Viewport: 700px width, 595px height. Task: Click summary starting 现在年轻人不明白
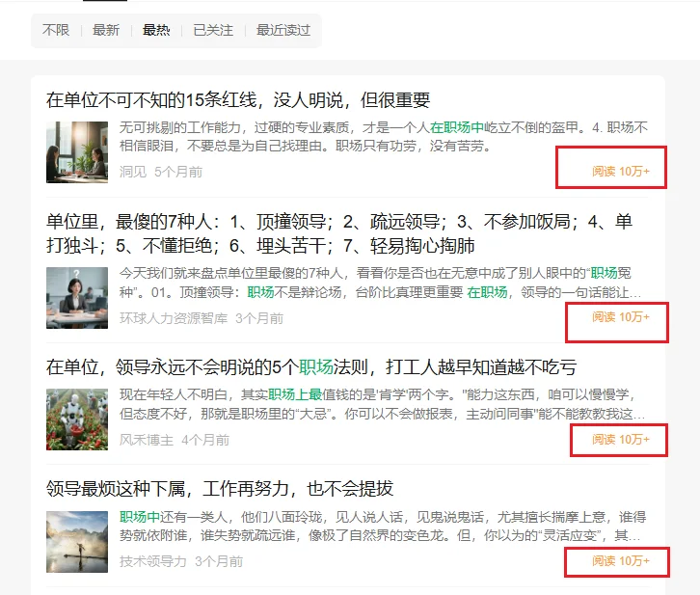(x=382, y=404)
